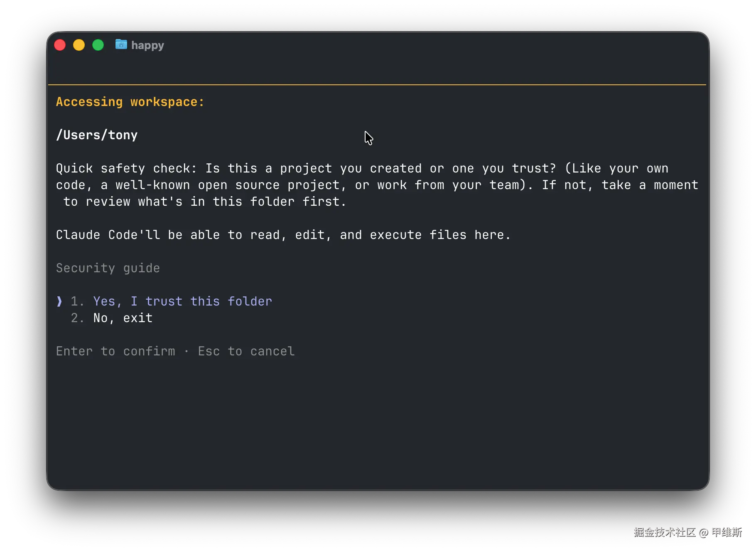
Task: Select the "No, exit" option
Action: [123, 318]
